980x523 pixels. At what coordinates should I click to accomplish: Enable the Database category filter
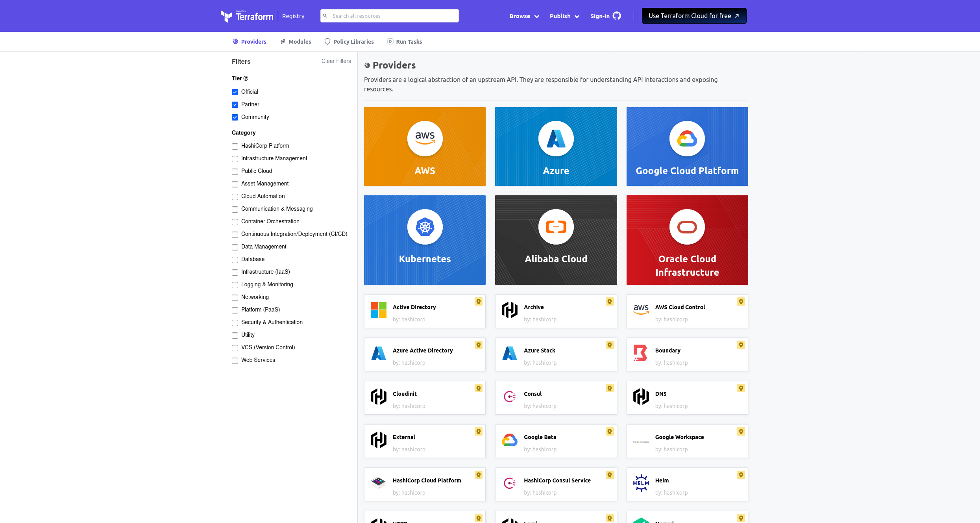pos(235,260)
